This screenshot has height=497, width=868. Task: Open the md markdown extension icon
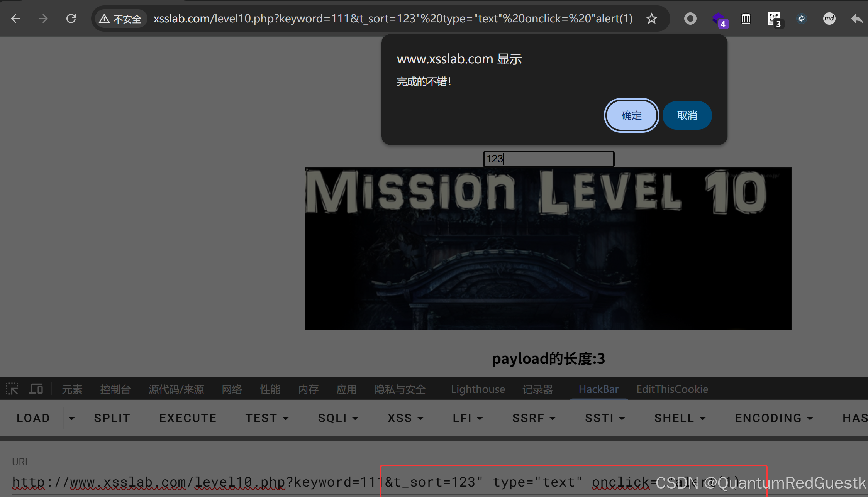(x=829, y=19)
